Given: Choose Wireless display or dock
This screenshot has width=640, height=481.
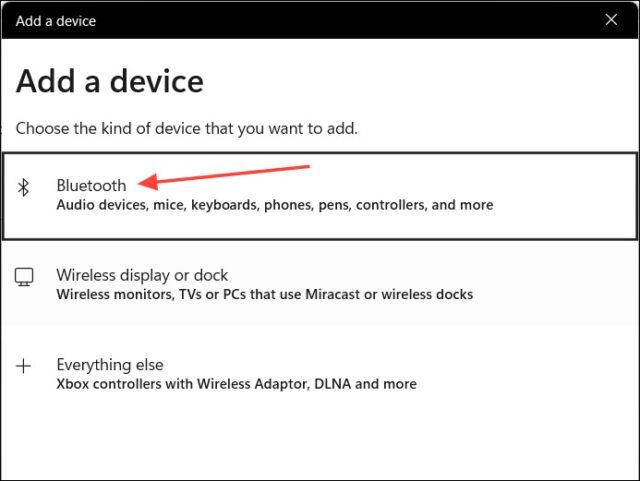Looking at the screenshot, I should coord(320,285).
